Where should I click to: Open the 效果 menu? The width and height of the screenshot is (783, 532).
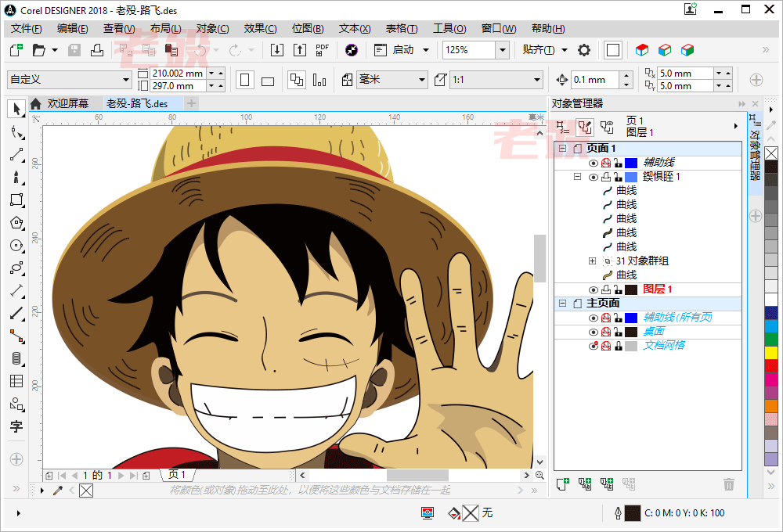pyautogui.click(x=260, y=29)
